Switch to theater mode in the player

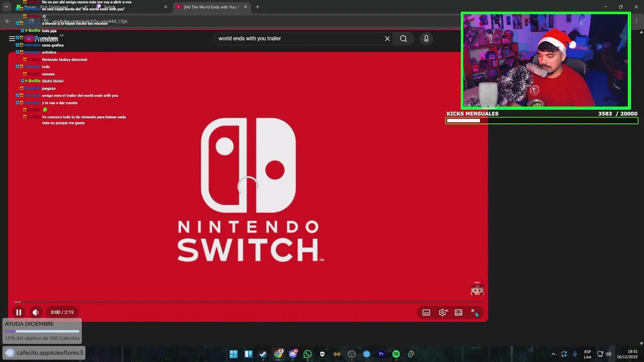coord(458,312)
